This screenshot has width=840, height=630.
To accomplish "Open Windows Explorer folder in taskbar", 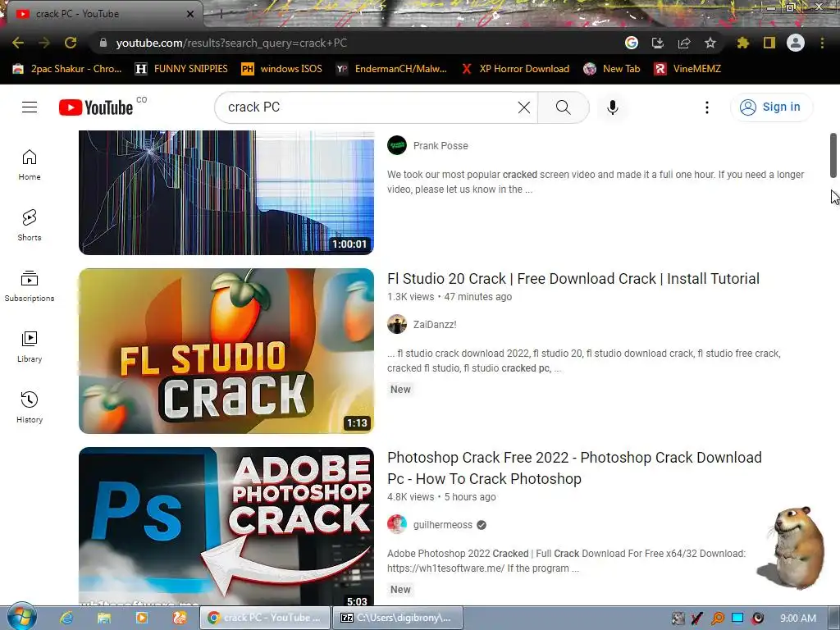I will [x=103, y=618].
